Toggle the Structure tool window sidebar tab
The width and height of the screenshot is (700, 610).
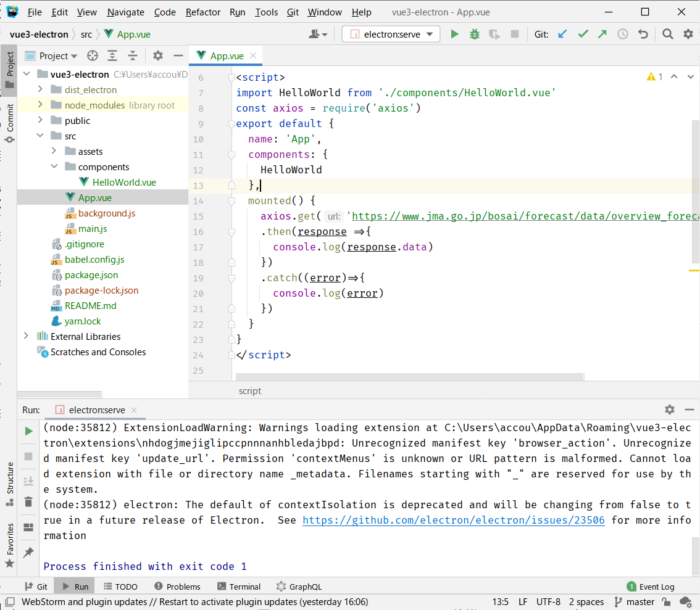(9, 484)
